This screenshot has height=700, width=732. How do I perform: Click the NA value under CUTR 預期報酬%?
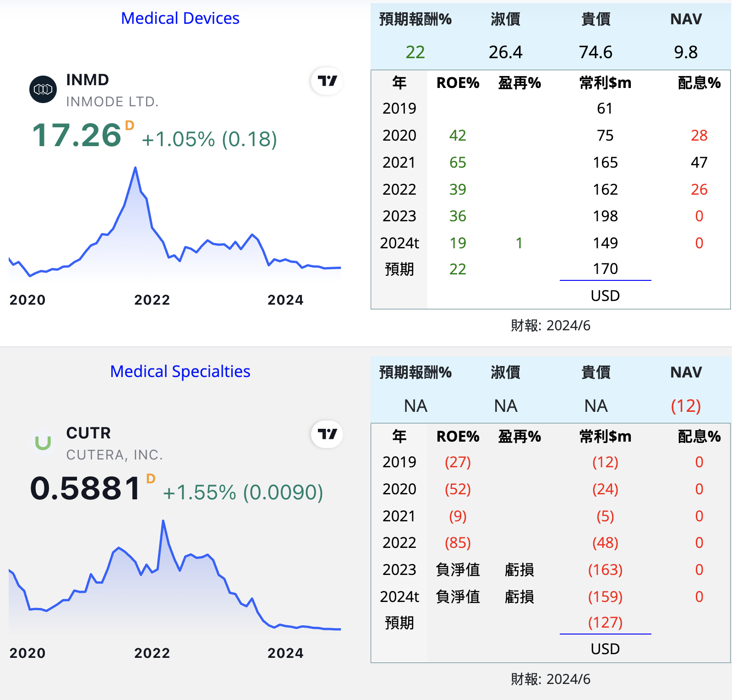[415, 406]
